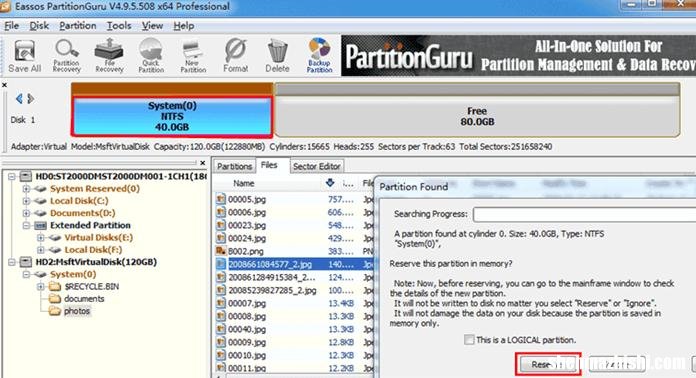Select file 00024.jpg
696x378 pixels.
(x=247, y=238)
